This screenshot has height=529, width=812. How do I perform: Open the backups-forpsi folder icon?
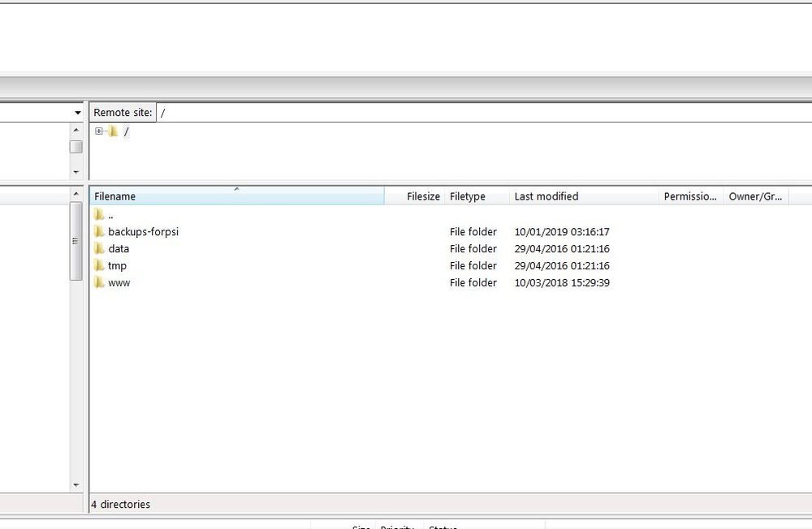pos(99,231)
